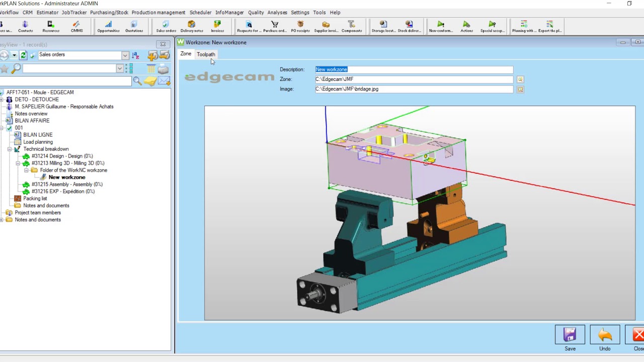Click the envelope mail icon in EasyView
This screenshot has height=362, width=644.
(164, 80)
